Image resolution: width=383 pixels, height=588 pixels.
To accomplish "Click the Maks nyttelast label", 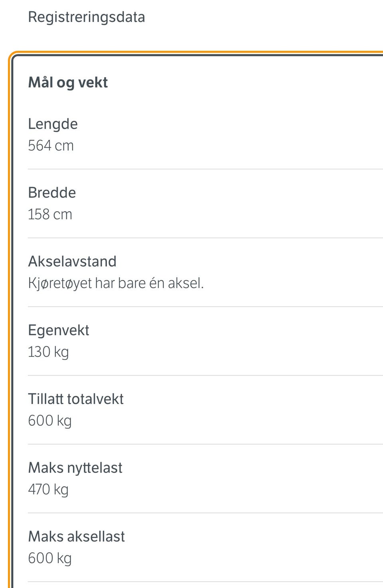I will point(75,468).
